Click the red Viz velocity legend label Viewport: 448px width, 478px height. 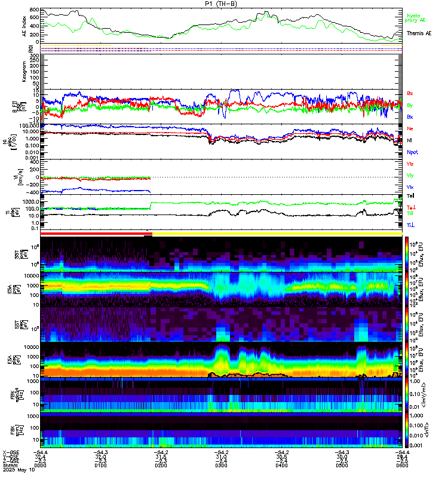click(410, 164)
